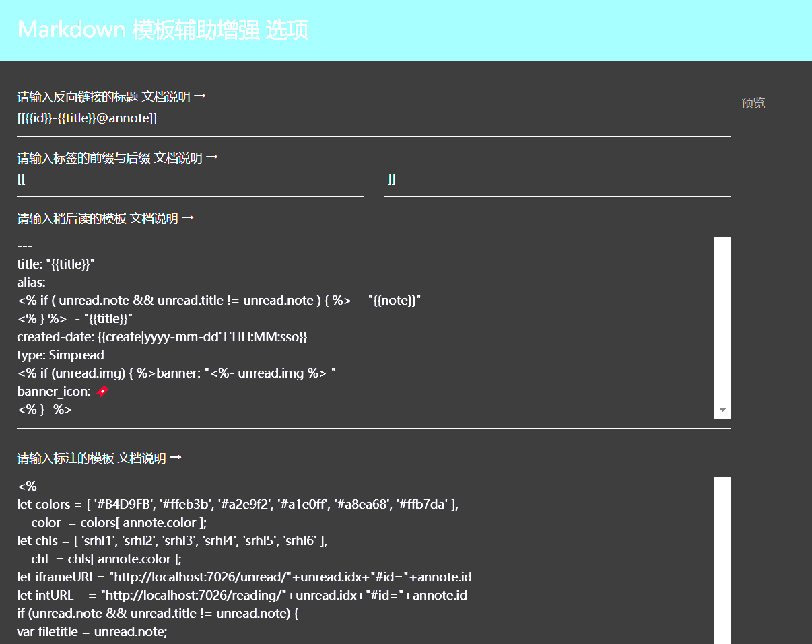Open the 预览 preview link
The width and height of the screenshot is (812, 644).
click(x=753, y=103)
